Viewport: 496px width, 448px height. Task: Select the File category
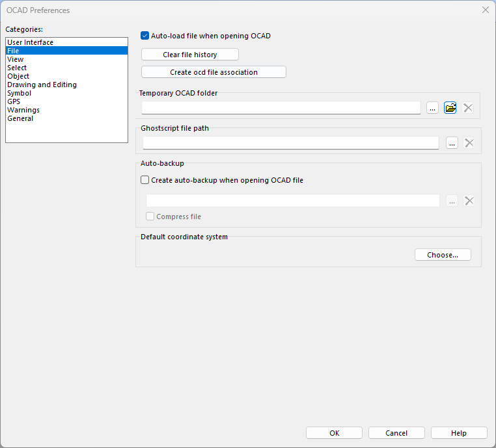coord(67,51)
